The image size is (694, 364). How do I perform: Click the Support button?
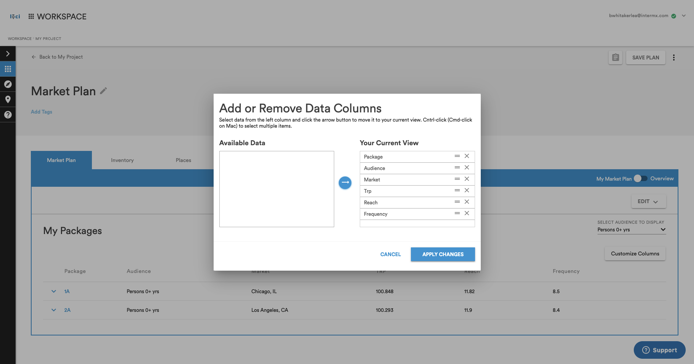(x=659, y=350)
